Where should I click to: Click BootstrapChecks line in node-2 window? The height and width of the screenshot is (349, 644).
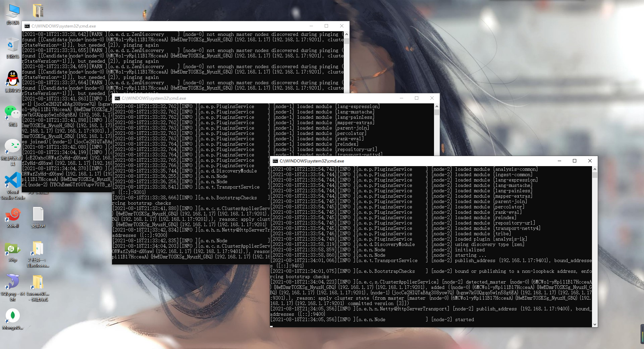431,271
